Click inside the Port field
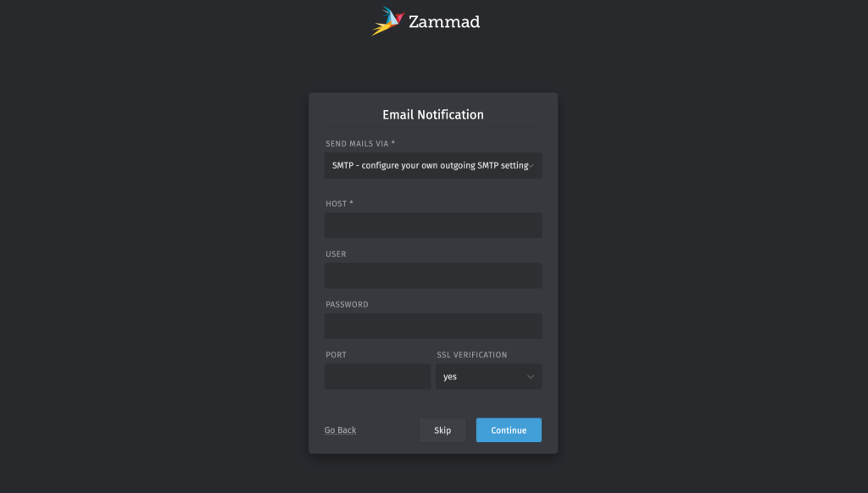The height and width of the screenshot is (493, 868). [376, 376]
